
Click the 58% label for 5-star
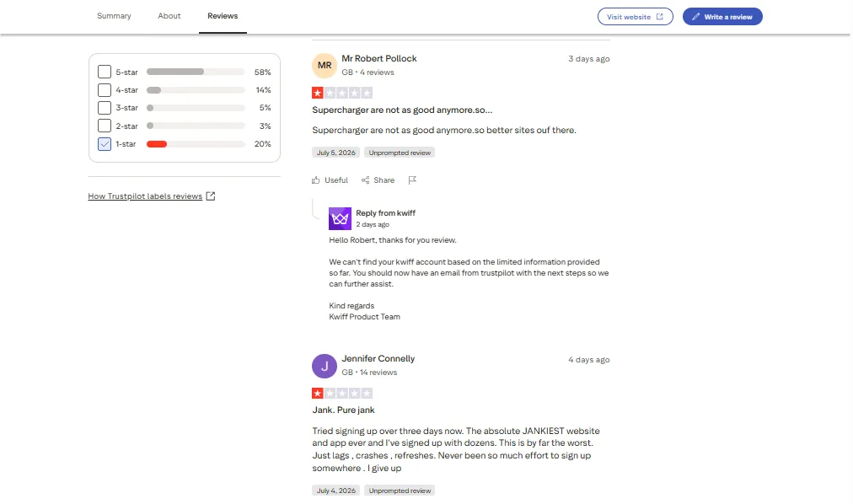pyautogui.click(x=262, y=72)
